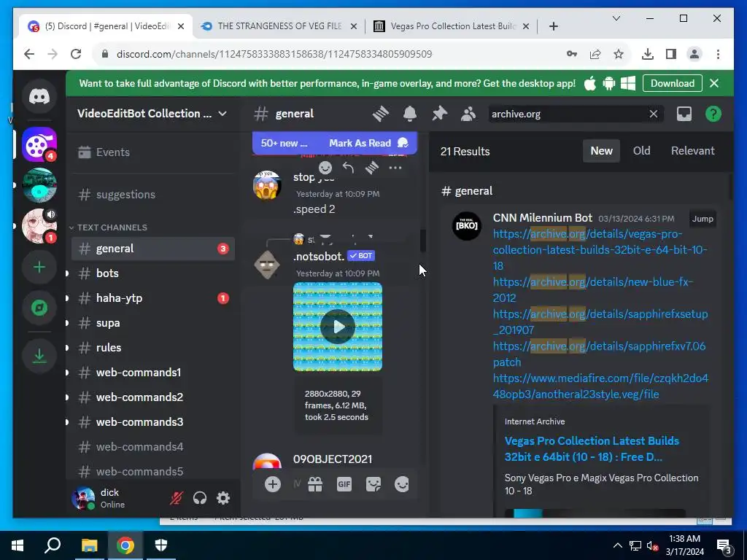
Task: Open a new Chrome tab
Action: point(553,26)
